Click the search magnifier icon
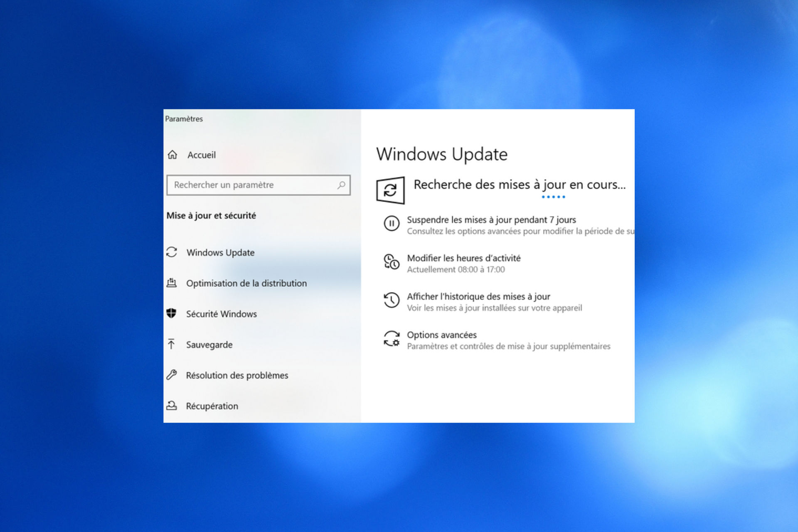The width and height of the screenshot is (798, 532). point(341,185)
